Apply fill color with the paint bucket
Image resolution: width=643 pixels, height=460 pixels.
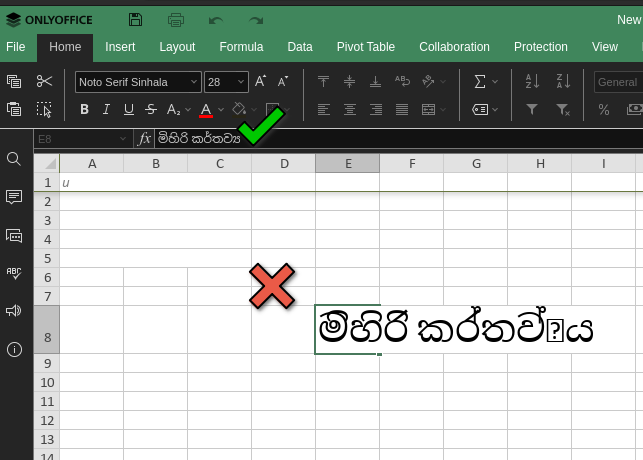(x=239, y=109)
